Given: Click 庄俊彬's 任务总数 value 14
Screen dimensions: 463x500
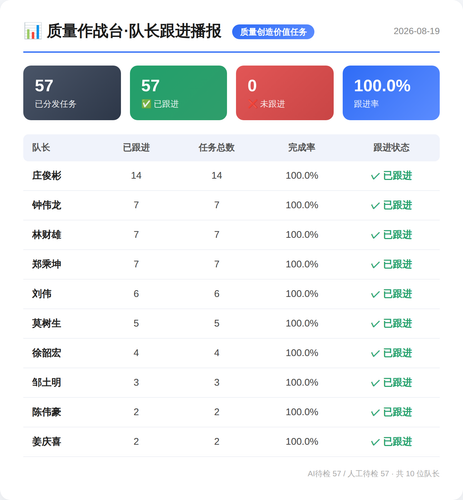Looking at the screenshot, I should click(217, 176).
